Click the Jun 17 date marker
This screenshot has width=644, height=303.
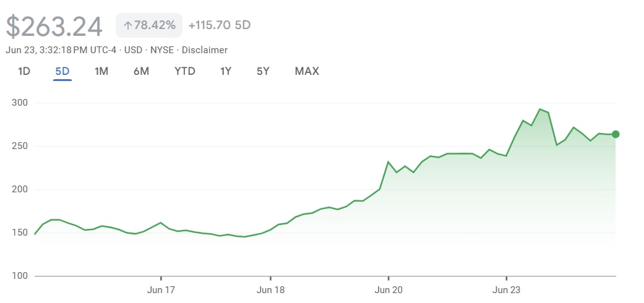161,289
